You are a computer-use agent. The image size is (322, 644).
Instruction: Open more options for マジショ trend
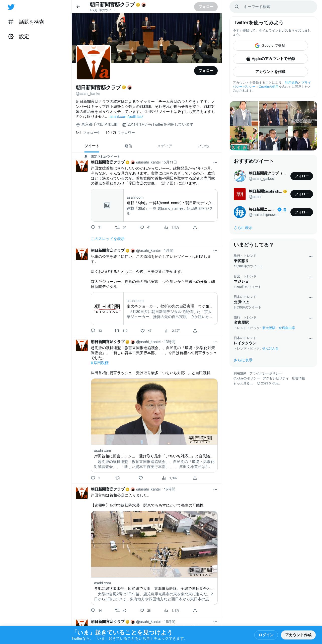point(310,277)
